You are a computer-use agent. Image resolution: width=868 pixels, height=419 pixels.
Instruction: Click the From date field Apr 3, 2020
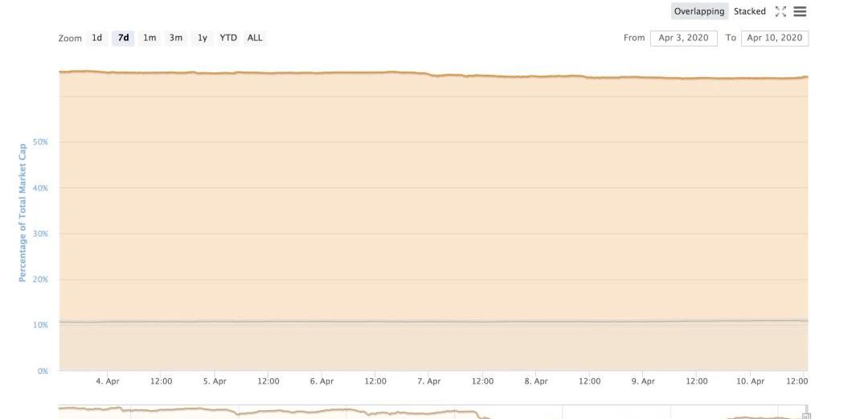point(683,38)
